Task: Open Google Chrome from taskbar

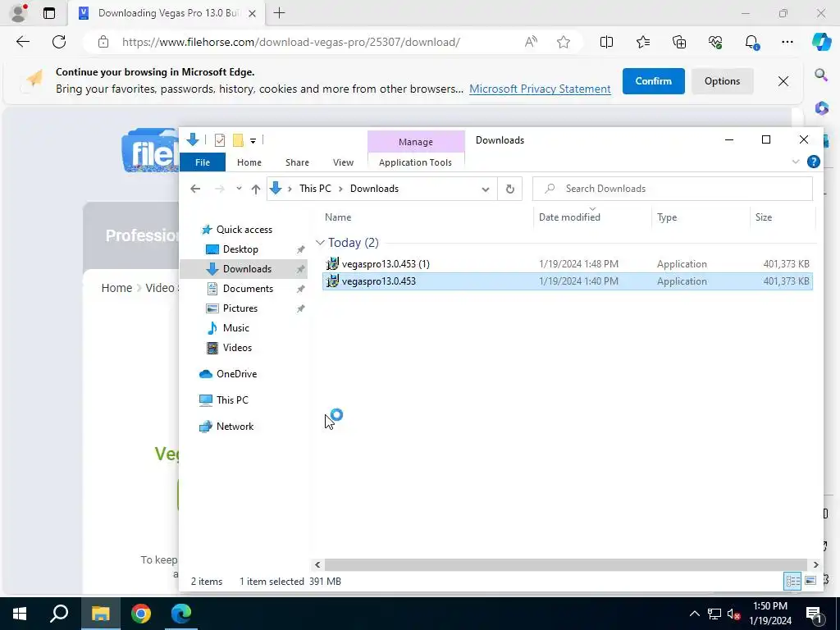Action: [x=141, y=614]
